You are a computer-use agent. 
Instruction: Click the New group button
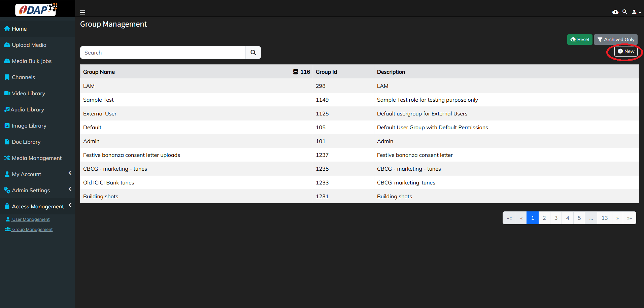click(x=626, y=51)
